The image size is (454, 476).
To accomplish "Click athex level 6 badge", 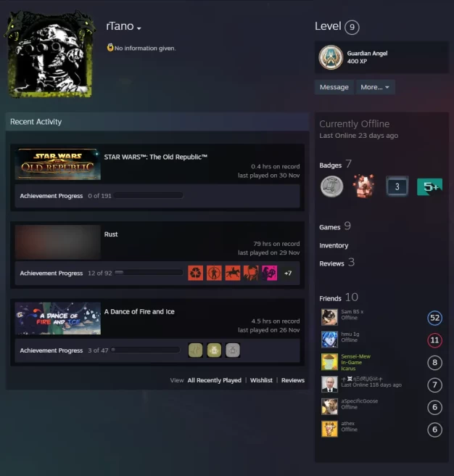I will point(434,430).
